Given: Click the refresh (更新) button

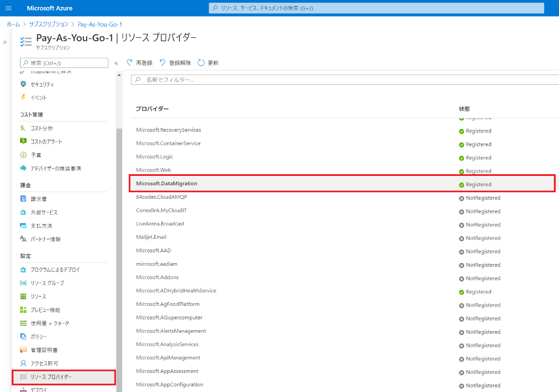Looking at the screenshot, I should (208, 63).
